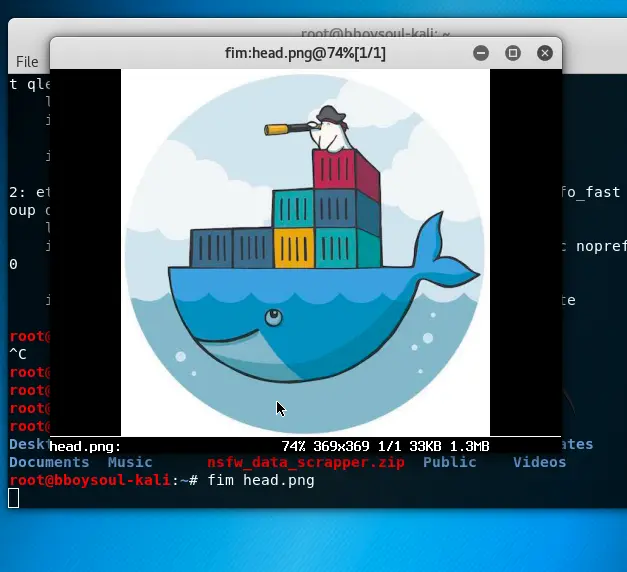Screen dimensions: 627x572
Task: Click the head.png: label in status bar
Action: click(x=85, y=446)
